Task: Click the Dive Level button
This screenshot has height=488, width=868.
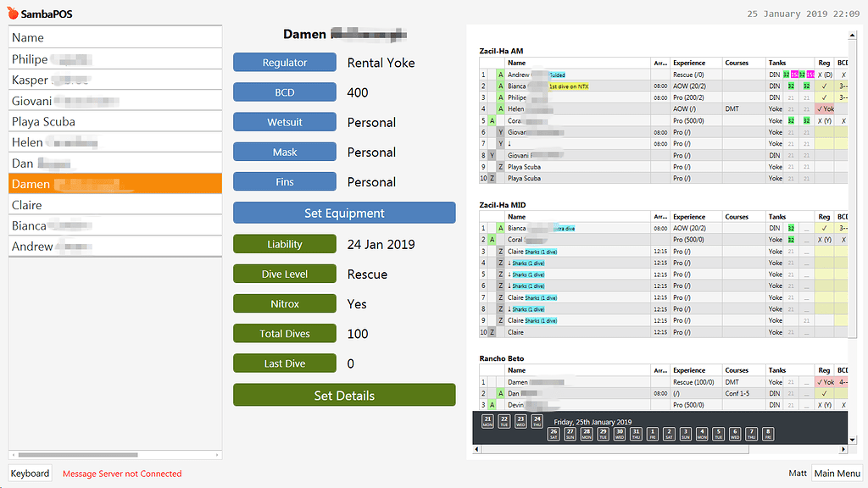Action: pyautogui.click(x=284, y=274)
